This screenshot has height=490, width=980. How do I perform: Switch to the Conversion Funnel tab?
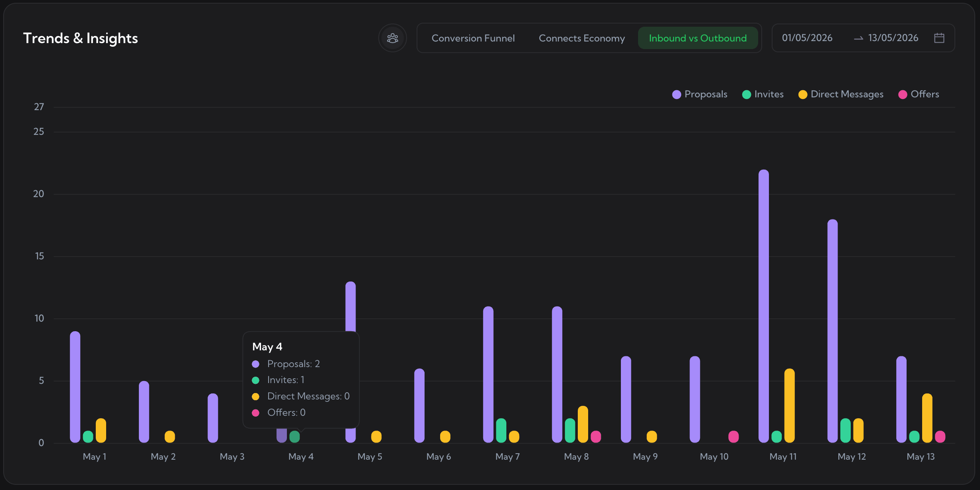click(473, 38)
